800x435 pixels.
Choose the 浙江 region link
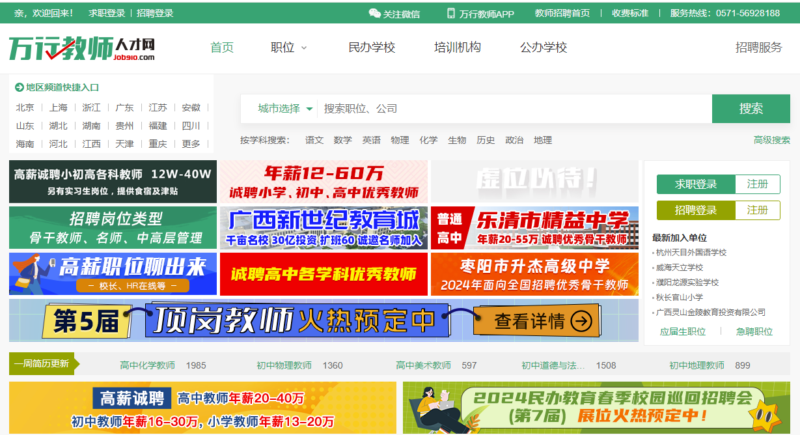coord(91,108)
